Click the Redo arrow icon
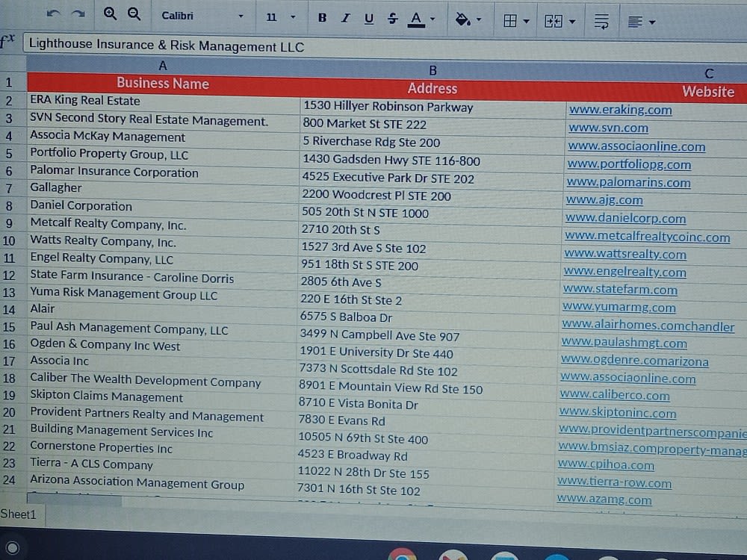 tap(78, 13)
